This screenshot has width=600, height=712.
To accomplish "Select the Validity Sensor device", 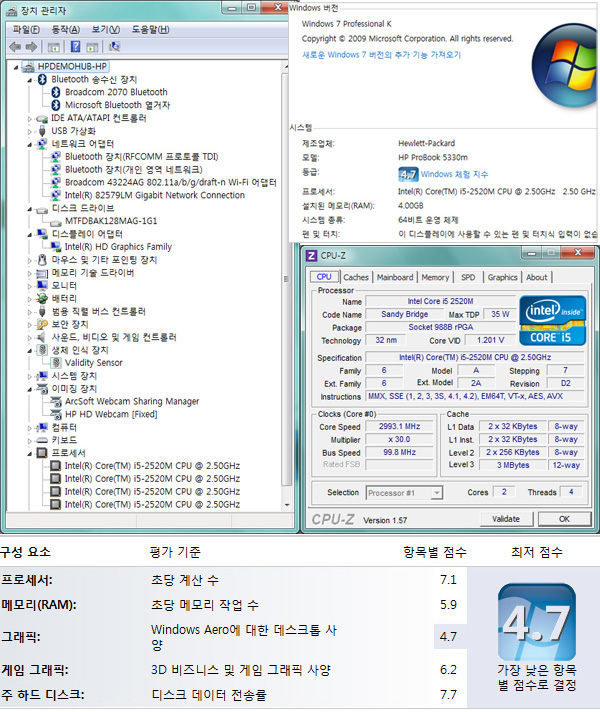I will pyautogui.click(x=94, y=363).
